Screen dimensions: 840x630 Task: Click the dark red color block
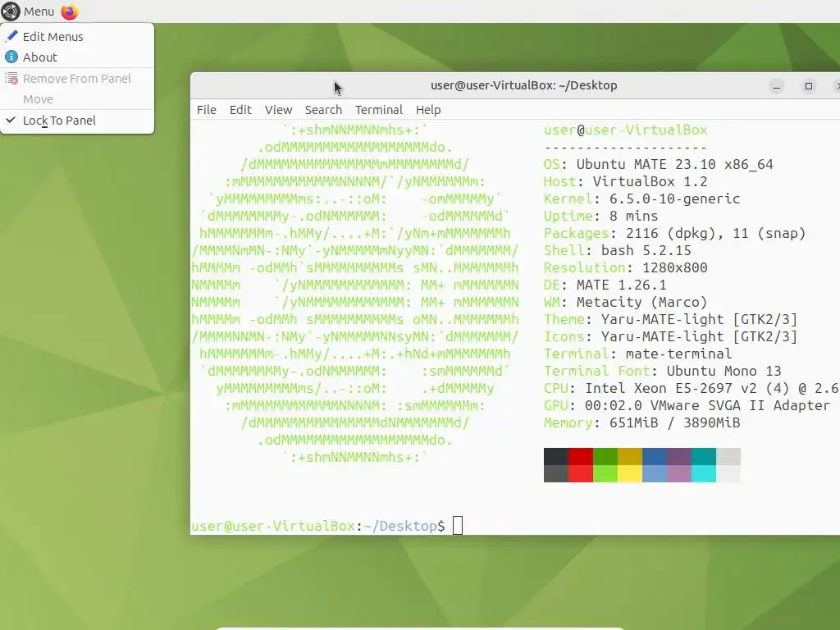pyautogui.click(x=581, y=456)
